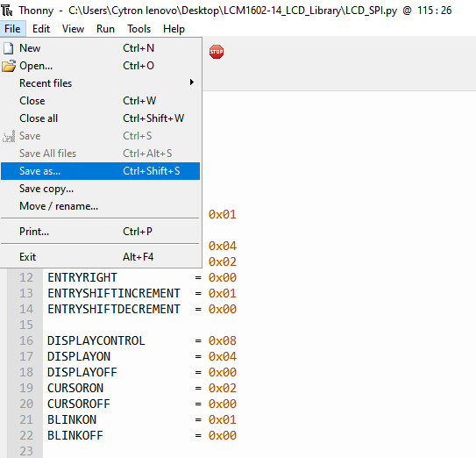This screenshot has width=476, height=458.
Task: Choose Save as... from File menu
Action: [x=100, y=171]
